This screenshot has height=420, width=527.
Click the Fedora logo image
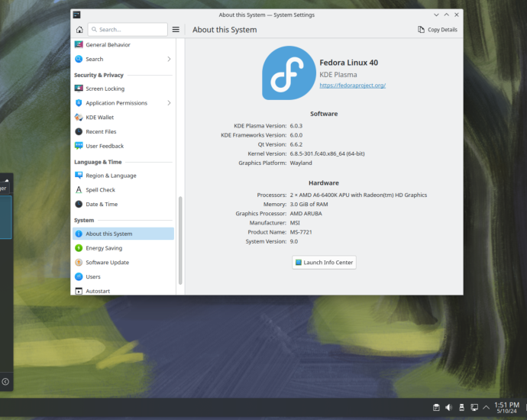289,73
